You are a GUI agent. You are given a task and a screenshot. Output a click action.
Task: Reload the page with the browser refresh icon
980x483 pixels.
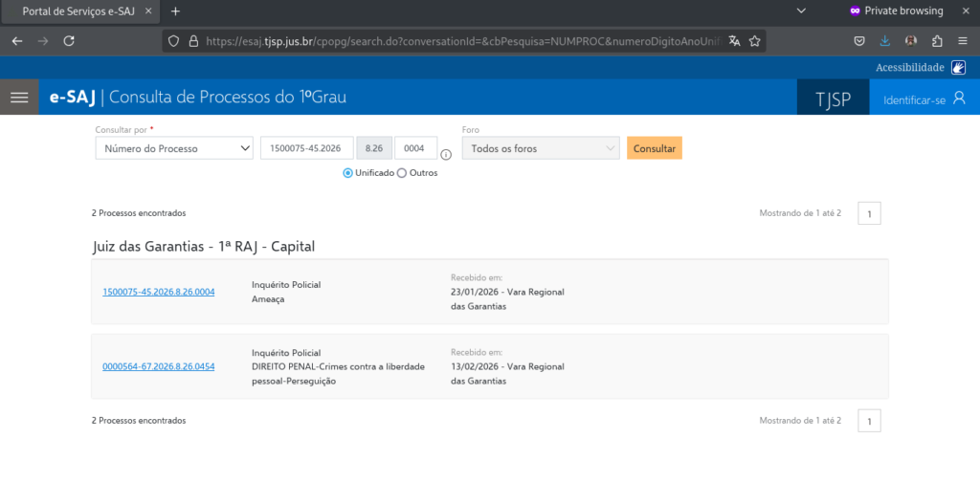point(69,41)
